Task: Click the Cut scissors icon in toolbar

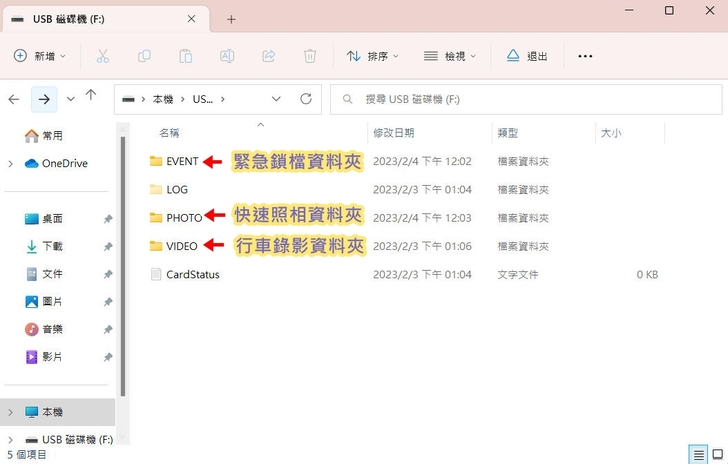Action: click(x=103, y=56)
